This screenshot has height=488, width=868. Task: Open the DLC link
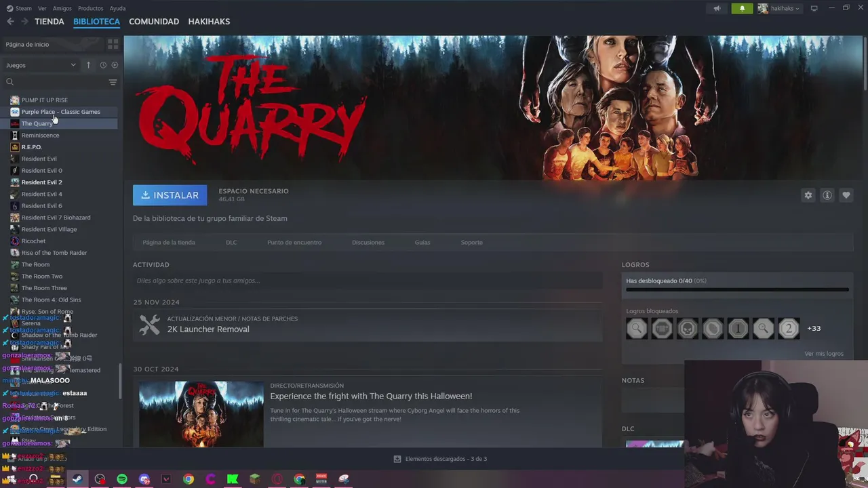[231, 242]
